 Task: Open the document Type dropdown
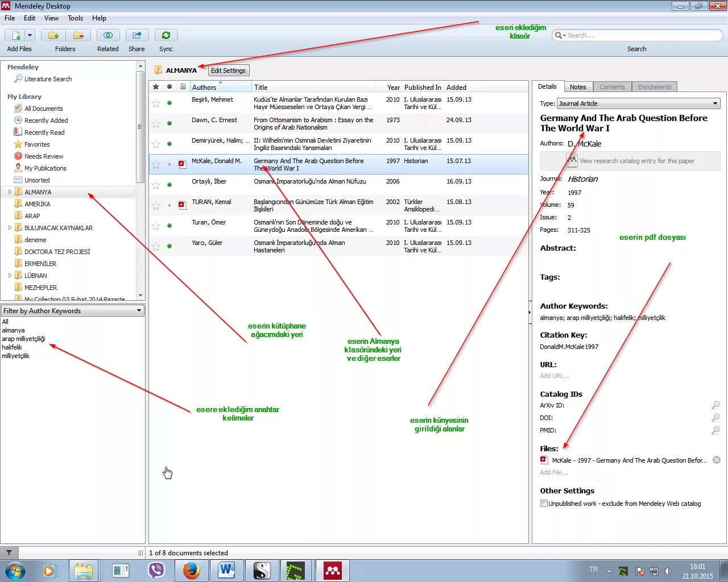pos(639,103)
